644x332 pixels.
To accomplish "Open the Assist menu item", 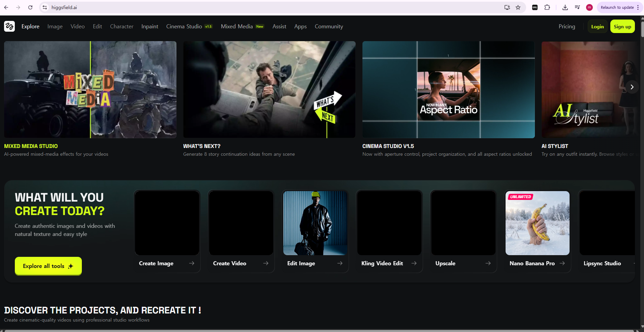I will [279, 26].
